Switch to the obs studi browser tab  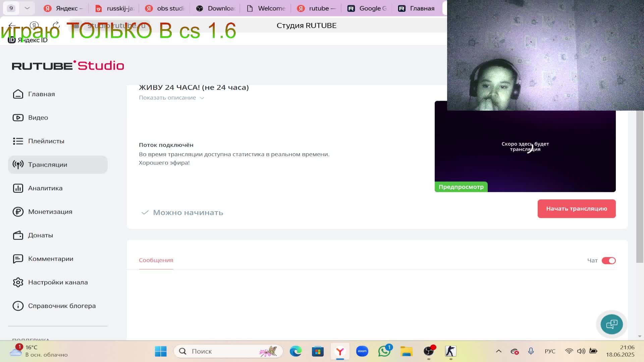coord(165,8)
